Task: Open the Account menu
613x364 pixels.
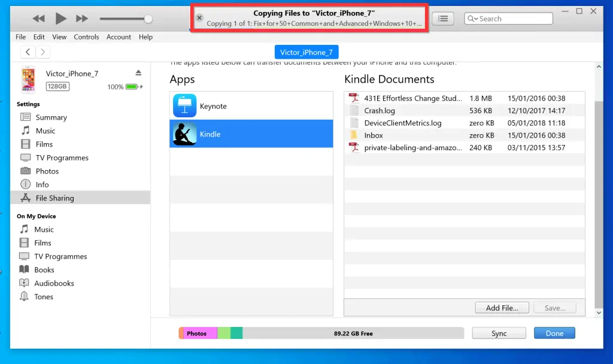Action: point(119,37)
